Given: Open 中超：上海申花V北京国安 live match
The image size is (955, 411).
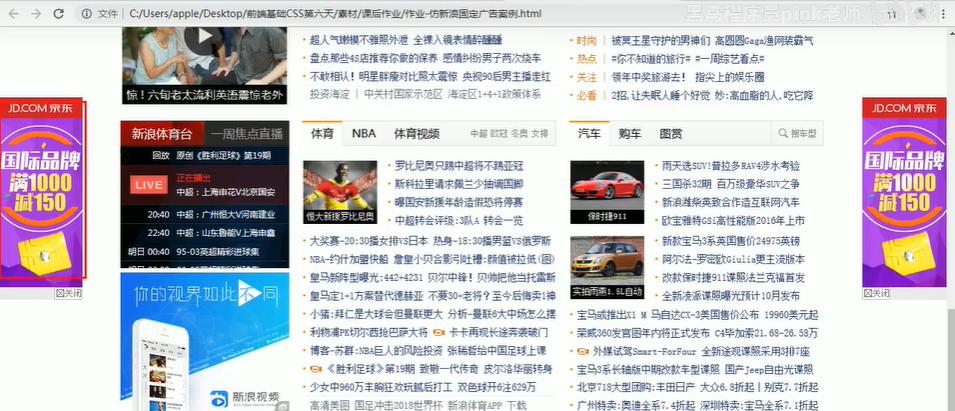Looking at the screenshot, I should pyautogui.click(x=225, y=192).
